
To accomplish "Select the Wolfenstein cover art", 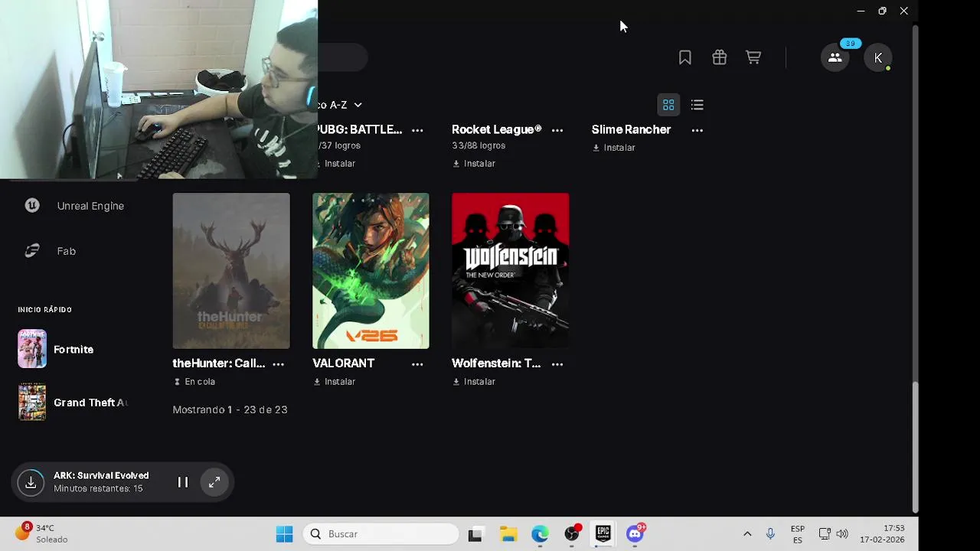I will pos(511,271).
